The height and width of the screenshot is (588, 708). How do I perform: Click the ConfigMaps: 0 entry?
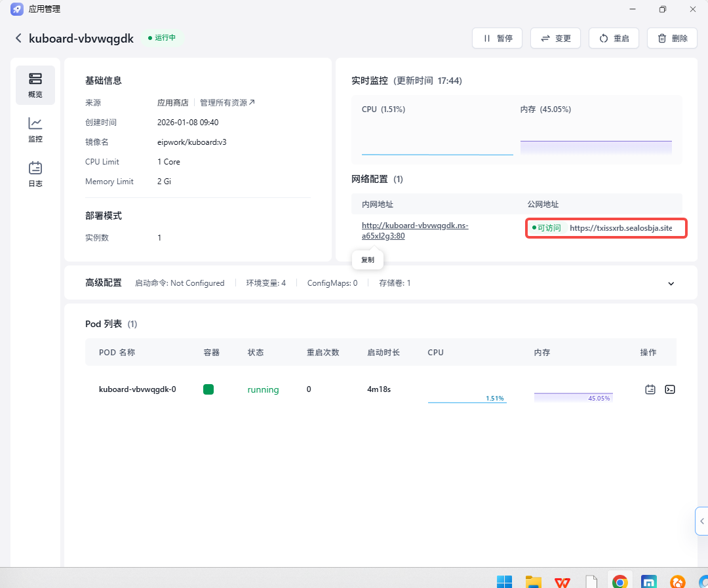point(332,283)
